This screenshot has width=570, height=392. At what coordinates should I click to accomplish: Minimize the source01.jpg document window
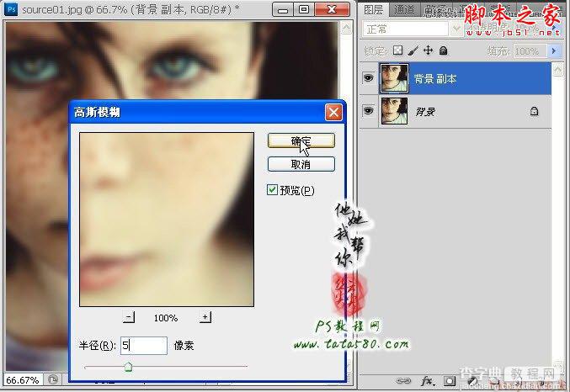pyautogui.click(x=282, y=10)
